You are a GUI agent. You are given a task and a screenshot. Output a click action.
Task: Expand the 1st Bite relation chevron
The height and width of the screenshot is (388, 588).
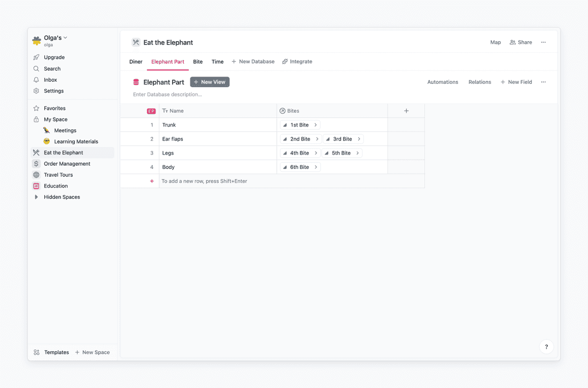pos(316,125)
